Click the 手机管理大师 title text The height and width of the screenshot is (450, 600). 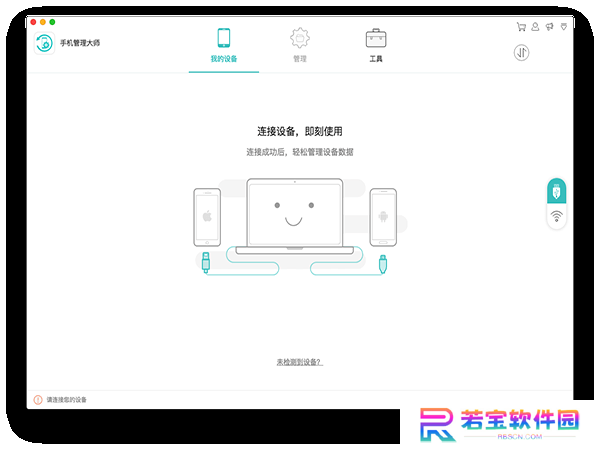coord(80,43)
